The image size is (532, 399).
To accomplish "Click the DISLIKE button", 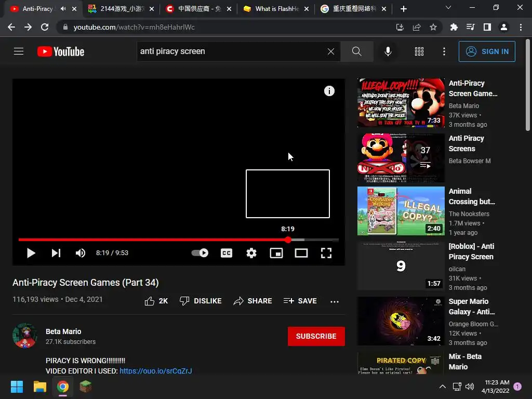I will pyautogui.click(x=201, y=301).
